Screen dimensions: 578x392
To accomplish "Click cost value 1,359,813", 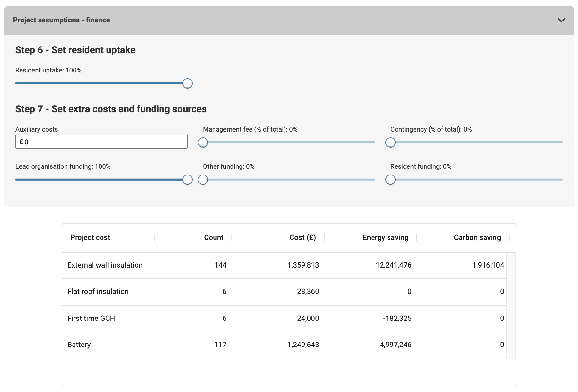I will [303, 265].
